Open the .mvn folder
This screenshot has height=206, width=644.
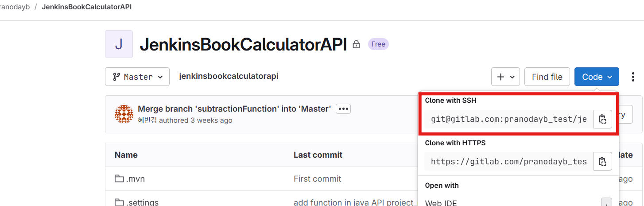tap(136, 179)
